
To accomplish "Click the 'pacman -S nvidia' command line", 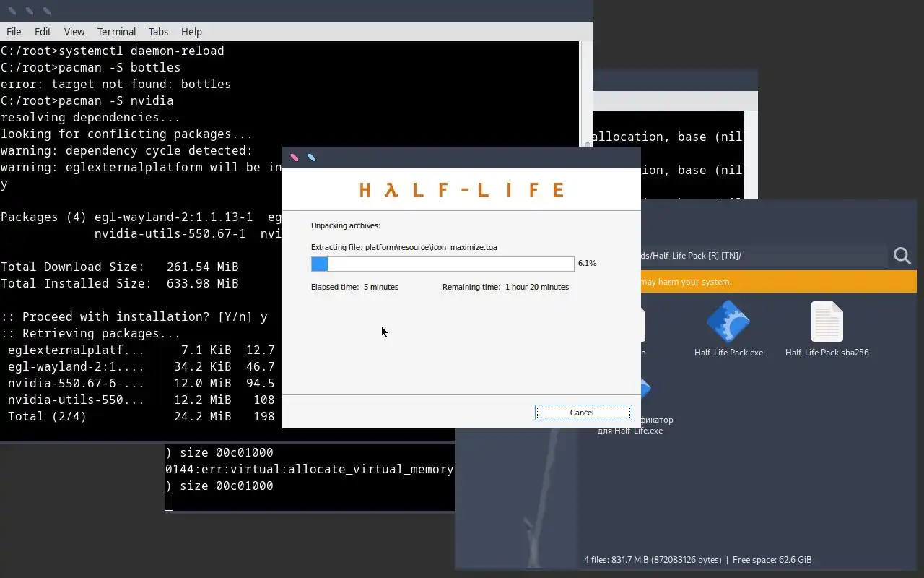I will coord(87,100).
